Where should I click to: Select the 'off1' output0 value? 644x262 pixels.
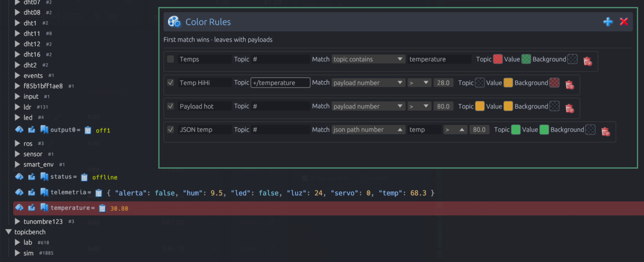(x=103, y=130)
